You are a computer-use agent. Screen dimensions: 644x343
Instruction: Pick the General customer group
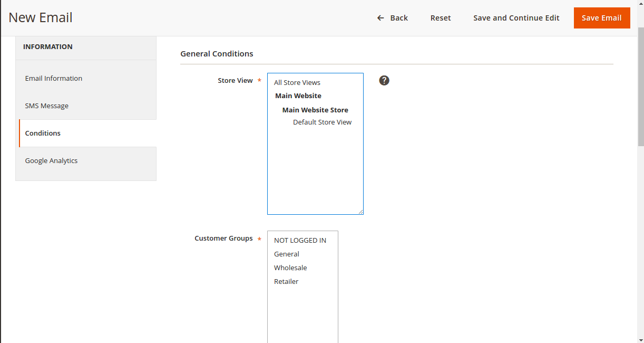click(287, 254)
